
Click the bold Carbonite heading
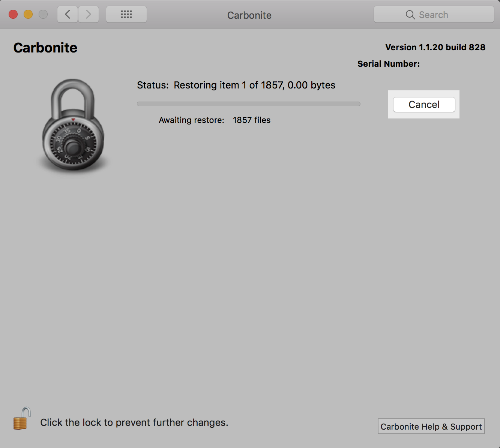[45, 48]
